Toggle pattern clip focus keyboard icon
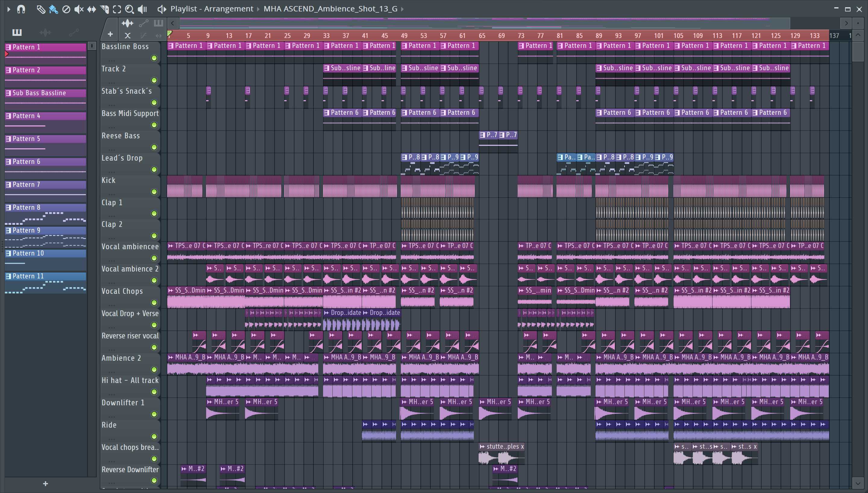Image resolution: width=868 pixels, height=493 pixels. point(158,23)
